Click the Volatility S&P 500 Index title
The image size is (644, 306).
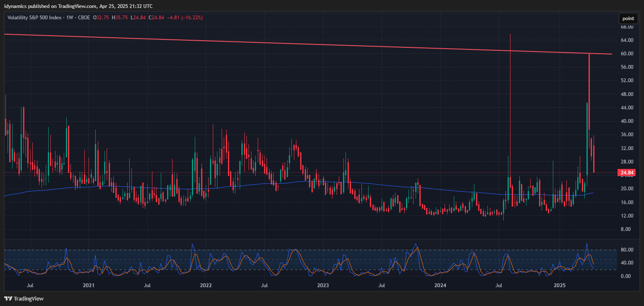[34, 18]
